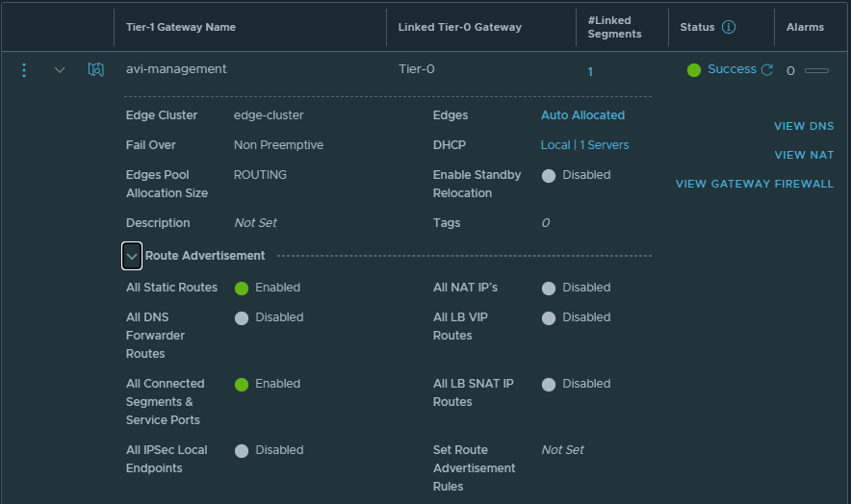Screen dimensions: 851x504
Task: Click View DNS
Action: tap(804, 126)
